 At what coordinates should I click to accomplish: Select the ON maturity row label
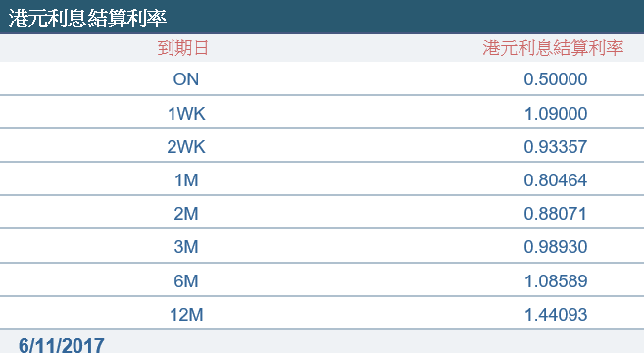pyautogui.click(x=186, y=79)
